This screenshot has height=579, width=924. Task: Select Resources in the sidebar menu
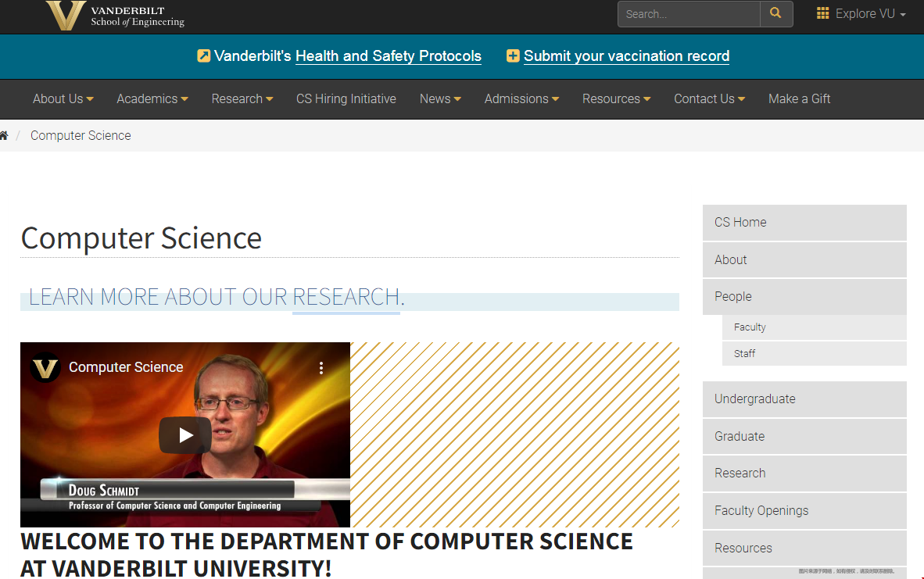point(804,548)
